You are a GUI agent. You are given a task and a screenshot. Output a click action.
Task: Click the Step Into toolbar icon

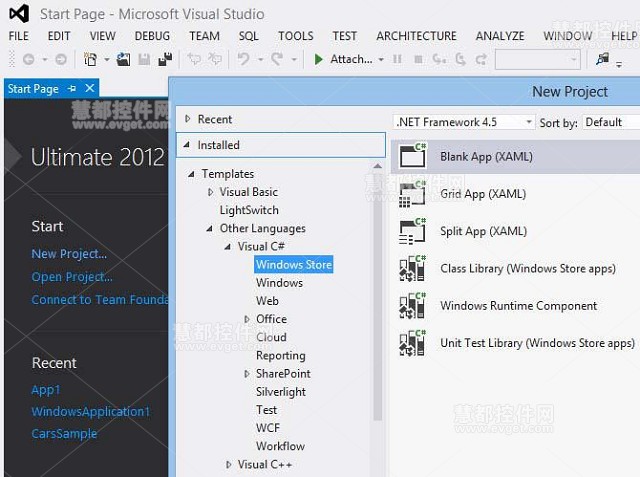coord(439,60)
